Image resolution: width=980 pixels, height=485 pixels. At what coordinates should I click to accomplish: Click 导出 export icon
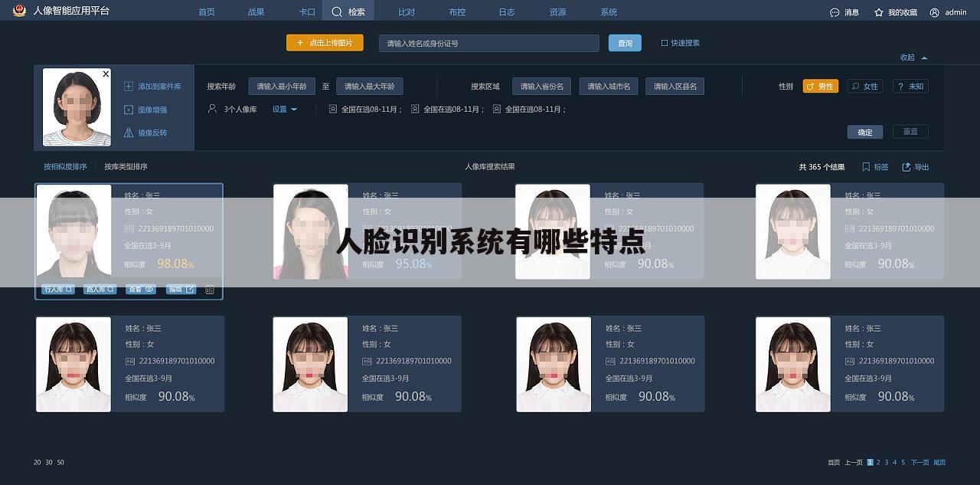(x=906, y=166)
